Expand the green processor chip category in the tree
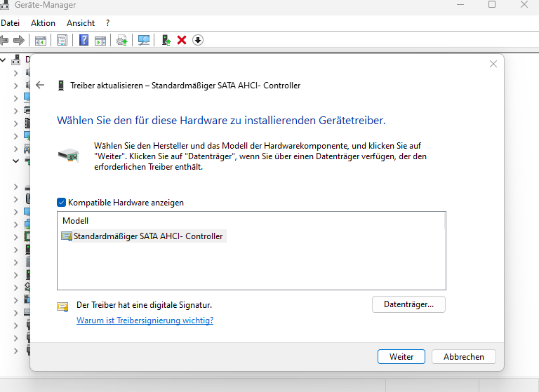 (15, 237)
